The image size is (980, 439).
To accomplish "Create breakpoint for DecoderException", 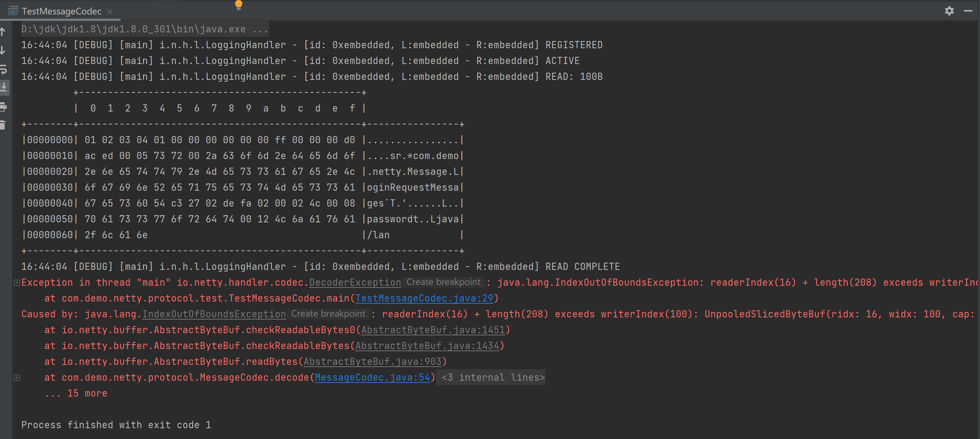I will pos(443,282).
